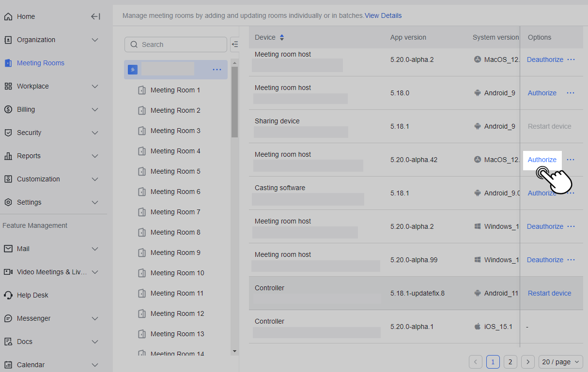This screenshot has width=588, height=372.
Task: Collapse the room list panel beside the search
Action: (234, 44)
